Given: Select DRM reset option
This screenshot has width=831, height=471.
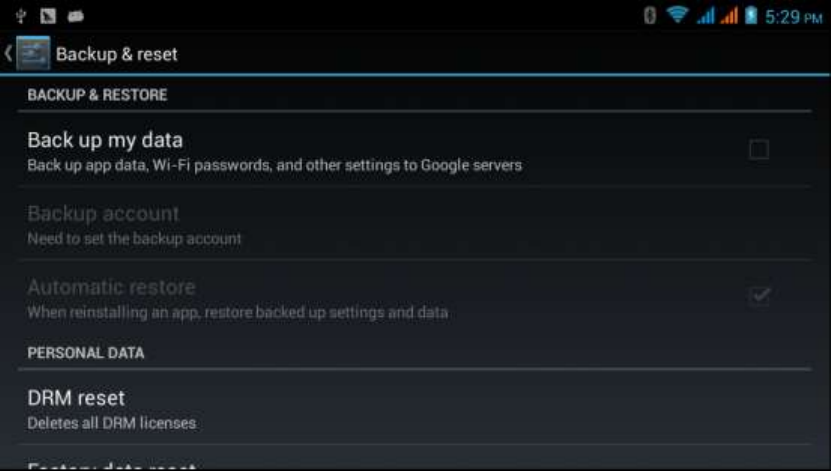Looking at the screenshot, I should [414, 408].
